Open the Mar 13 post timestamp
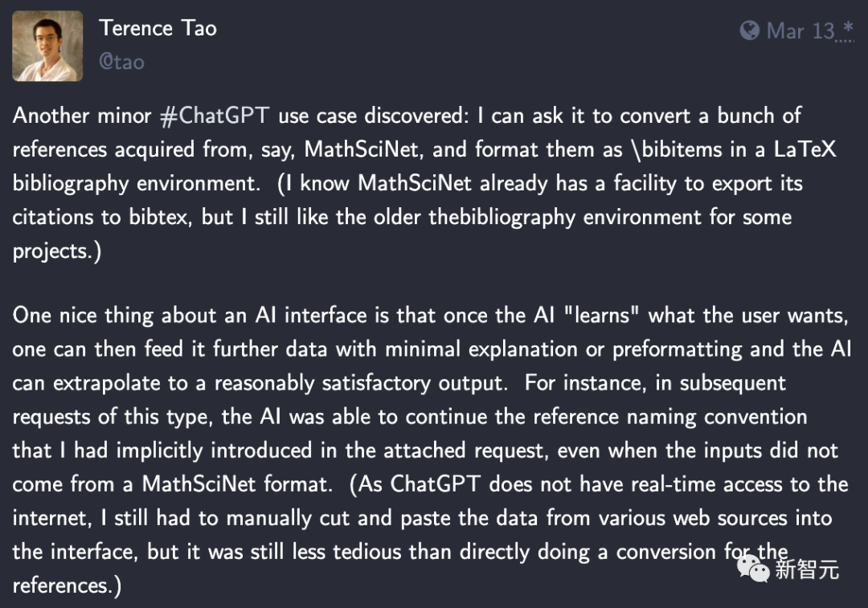This screenshot has height=608, width=868. (x=800, y=31)
